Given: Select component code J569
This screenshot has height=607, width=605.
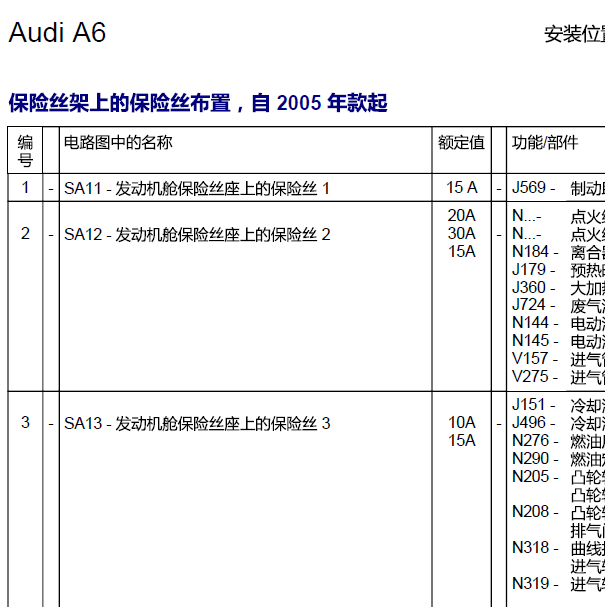Looking at the screenshot, I should point(529,188).
